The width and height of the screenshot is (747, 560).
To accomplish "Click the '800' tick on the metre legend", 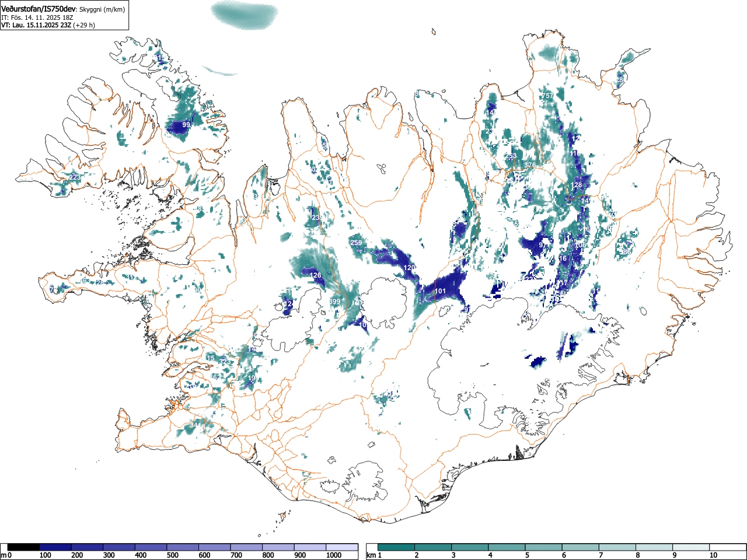I will [268, 555].
